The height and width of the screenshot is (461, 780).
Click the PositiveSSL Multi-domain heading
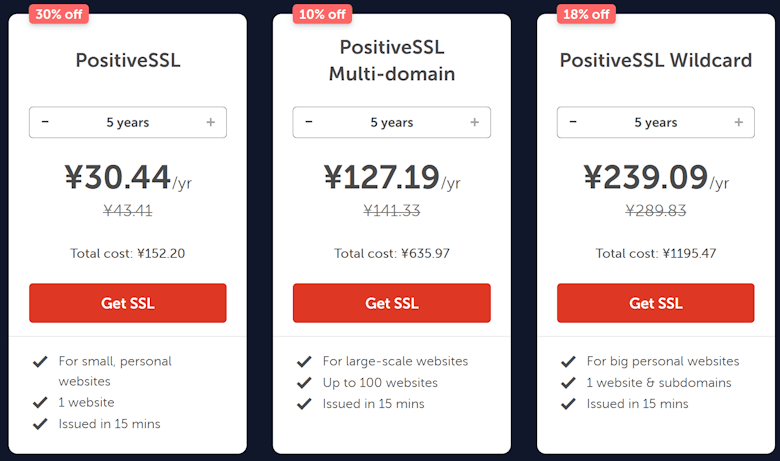click(x=392, y=60)
